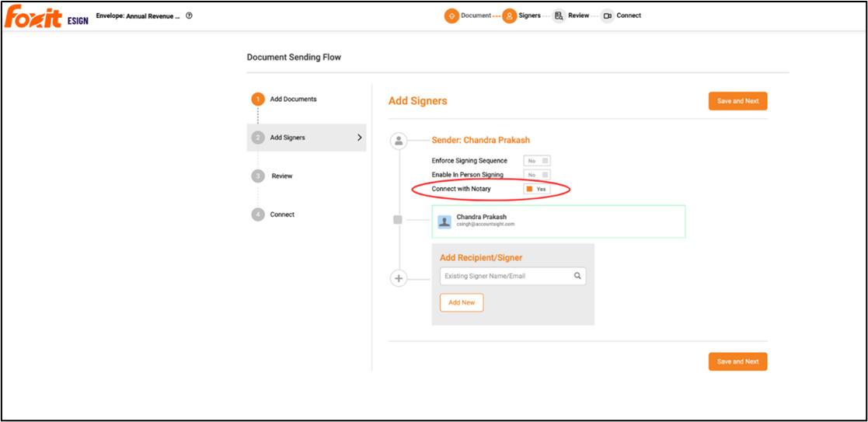Toggle Enforce Signing Sequence switch

pos(537,161)
